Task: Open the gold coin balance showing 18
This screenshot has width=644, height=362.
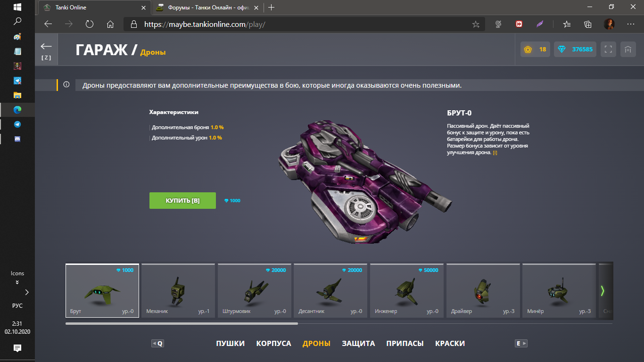Action: [535, 49]
